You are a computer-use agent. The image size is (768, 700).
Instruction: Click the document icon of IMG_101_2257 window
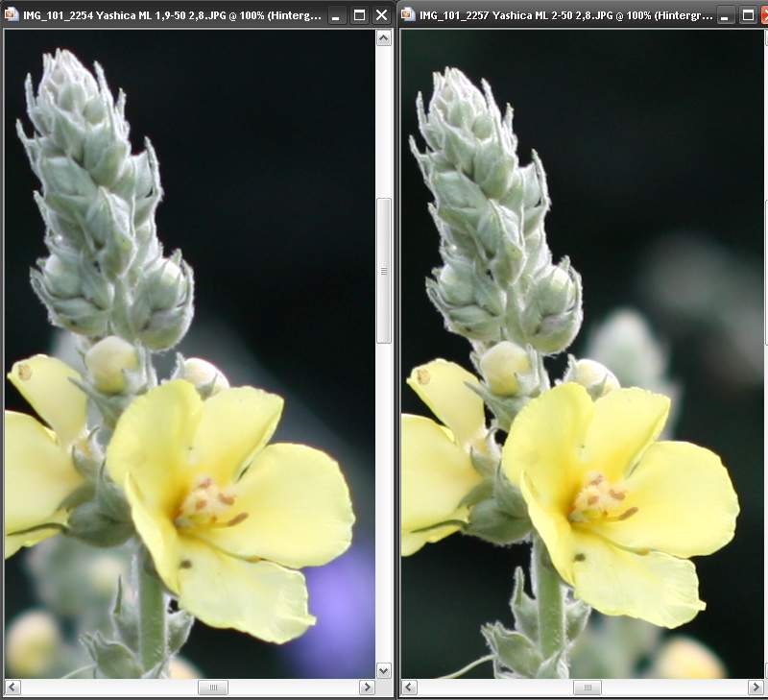pyautogui.click(x=407, y=14)
